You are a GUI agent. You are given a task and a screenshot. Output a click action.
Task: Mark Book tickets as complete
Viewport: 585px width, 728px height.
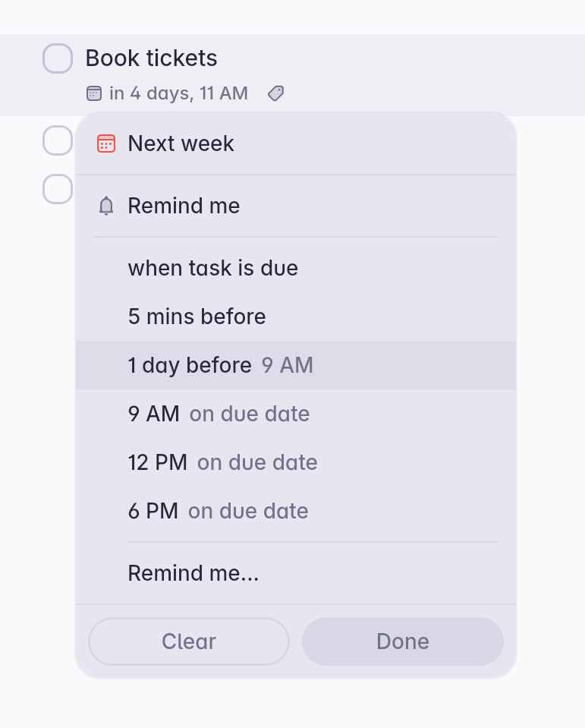58,58
